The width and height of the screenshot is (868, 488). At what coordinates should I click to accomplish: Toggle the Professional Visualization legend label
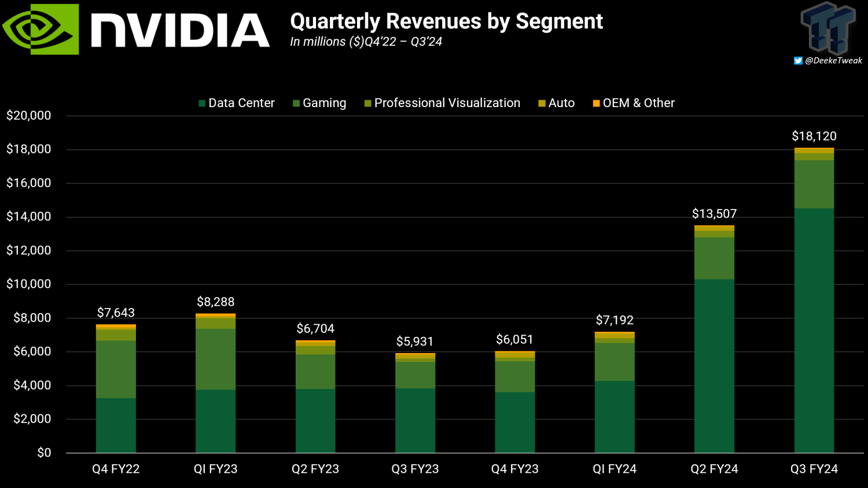tap(447, 103)
